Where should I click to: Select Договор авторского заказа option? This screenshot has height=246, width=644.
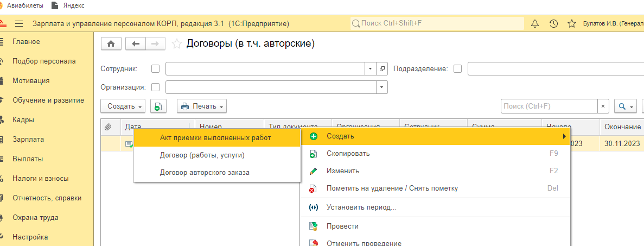205,173
